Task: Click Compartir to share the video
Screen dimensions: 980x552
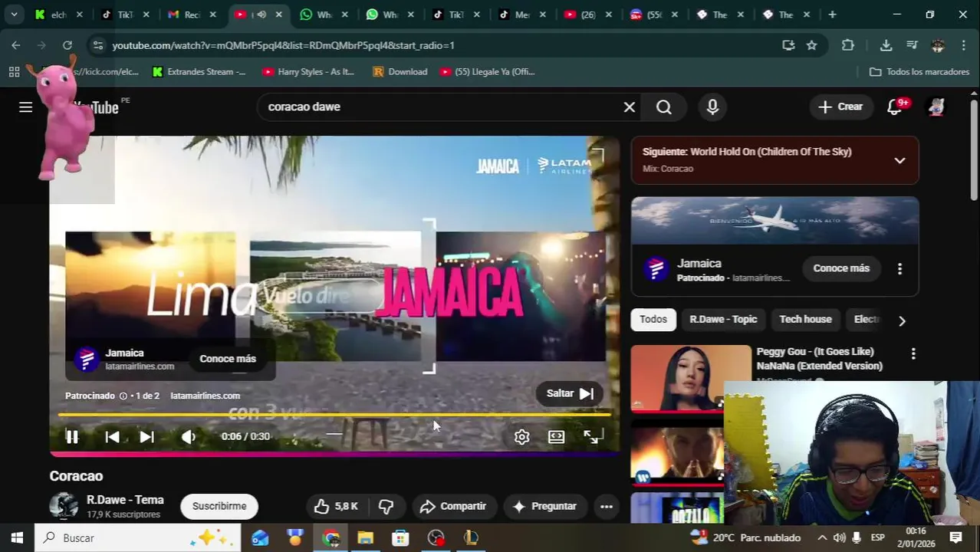Action: pos(453,506)
